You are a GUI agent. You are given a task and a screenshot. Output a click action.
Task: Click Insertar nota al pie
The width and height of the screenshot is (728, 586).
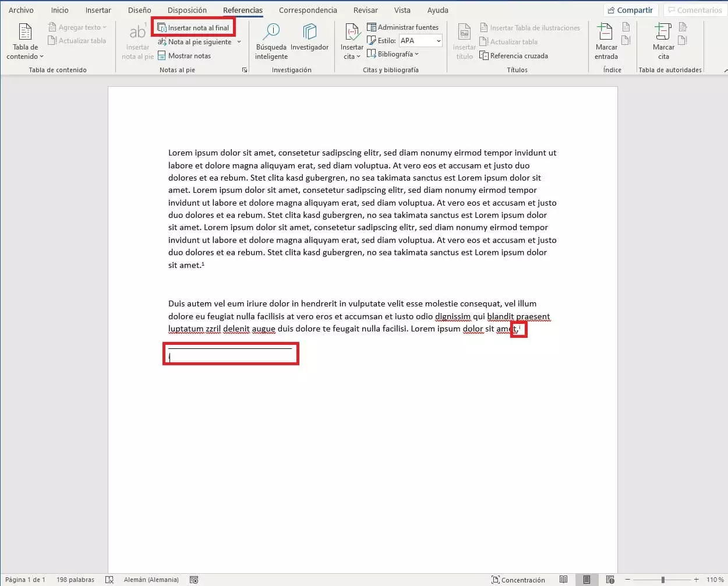tap(137, 42)
